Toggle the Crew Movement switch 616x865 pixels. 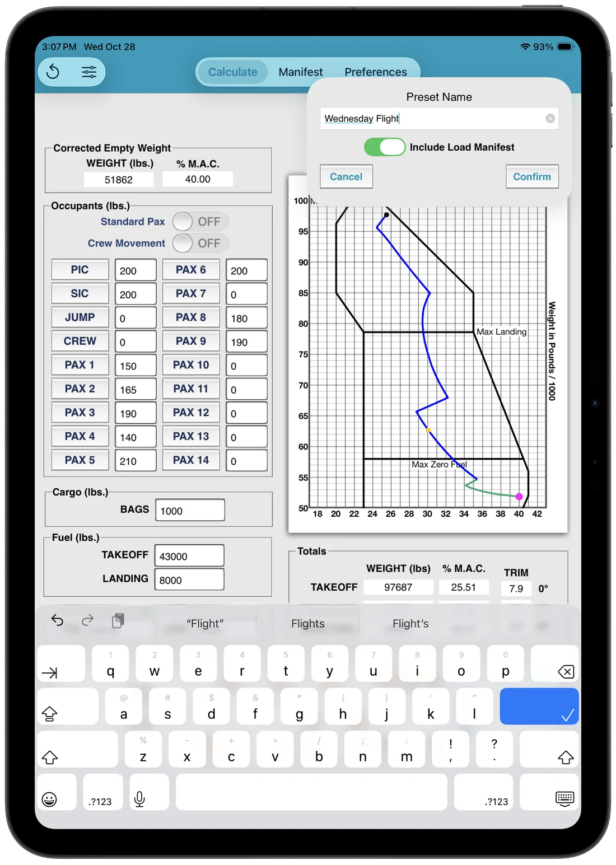[x=200, y=244]
